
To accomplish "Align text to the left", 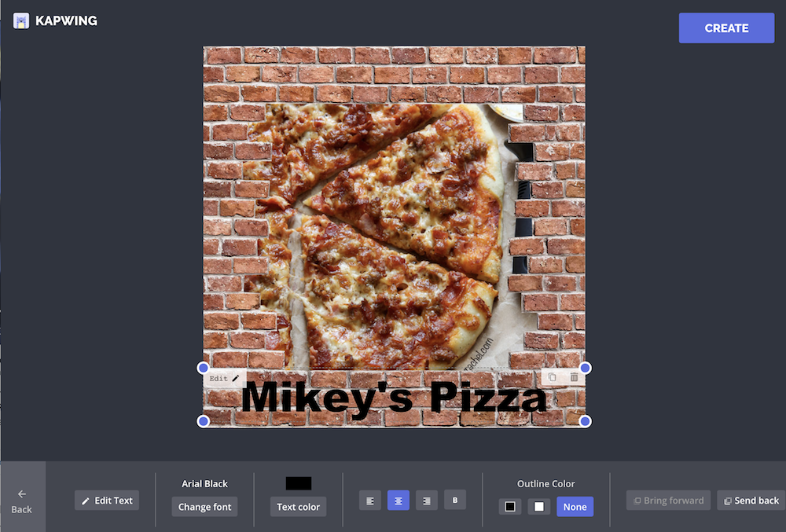I will coord(370,501).
